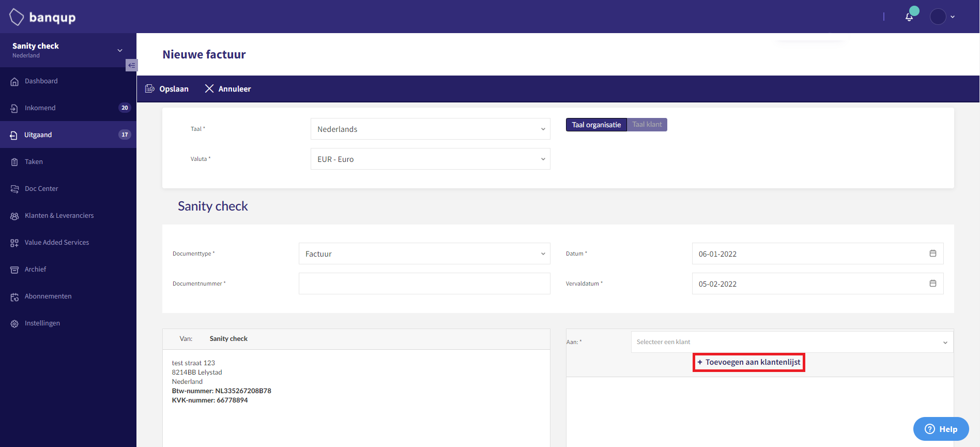The image size is (980, 447).
Task: Click the Taken clipboard icon
Action: pos(14,162)
